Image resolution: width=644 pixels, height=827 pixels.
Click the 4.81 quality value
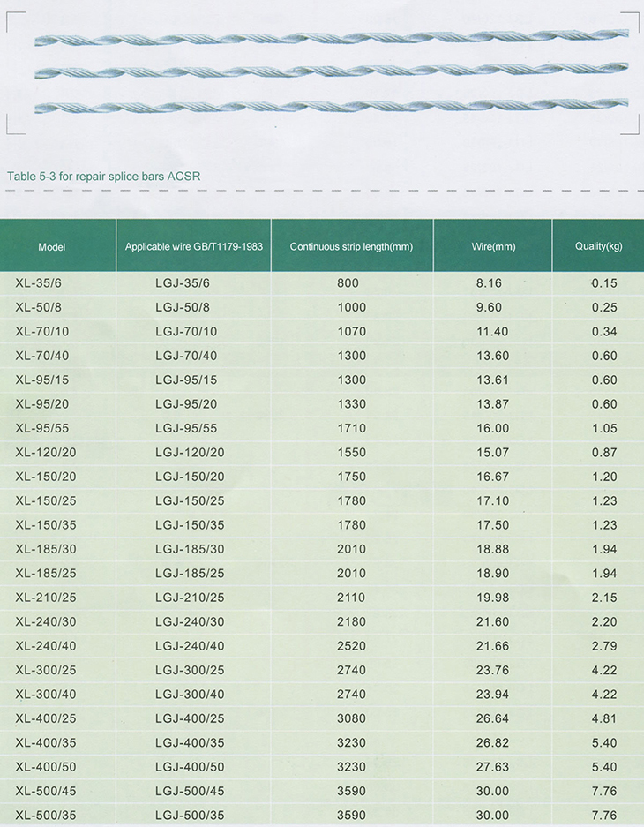(604, 718)
